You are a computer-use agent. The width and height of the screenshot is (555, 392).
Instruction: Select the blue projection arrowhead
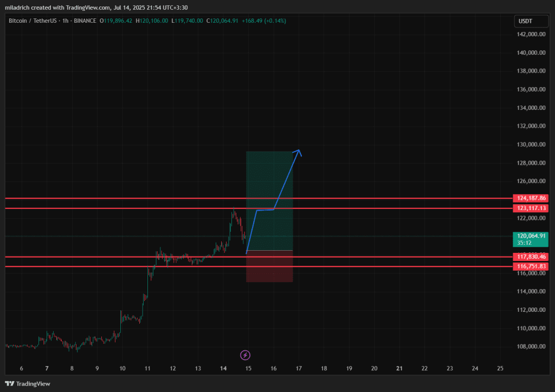point(298,152)
